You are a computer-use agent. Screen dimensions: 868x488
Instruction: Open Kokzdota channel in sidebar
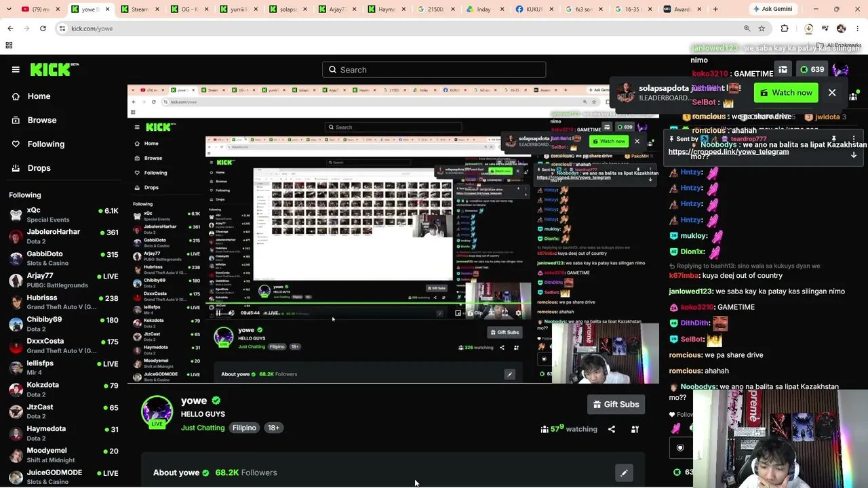tap(64, 390)
